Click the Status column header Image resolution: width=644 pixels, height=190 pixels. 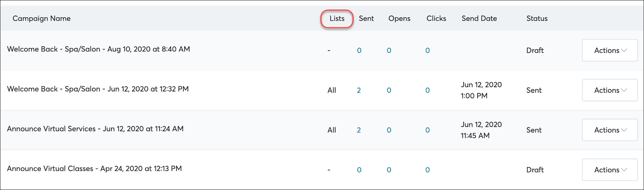coord(537,18)
